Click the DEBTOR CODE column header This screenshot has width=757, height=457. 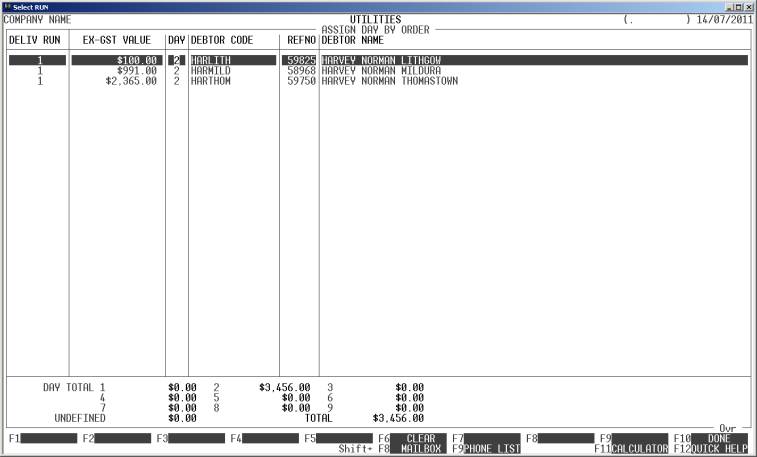click(222, 40)
